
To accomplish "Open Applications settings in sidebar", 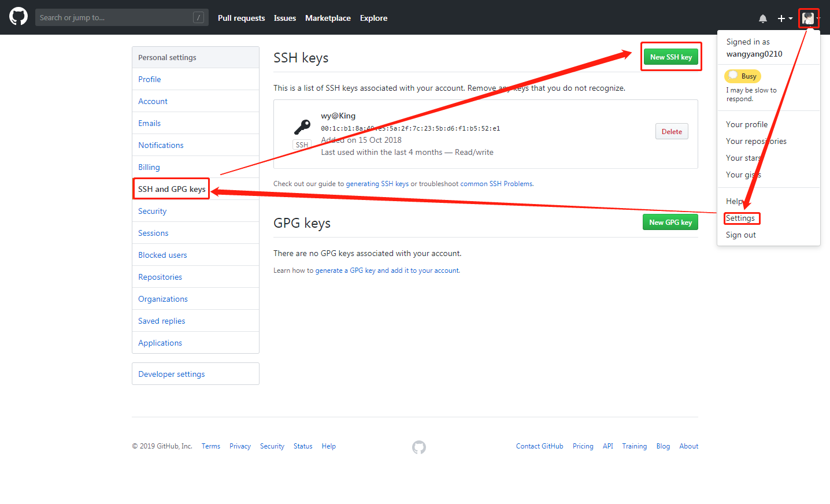I will [x=195, y=343].
